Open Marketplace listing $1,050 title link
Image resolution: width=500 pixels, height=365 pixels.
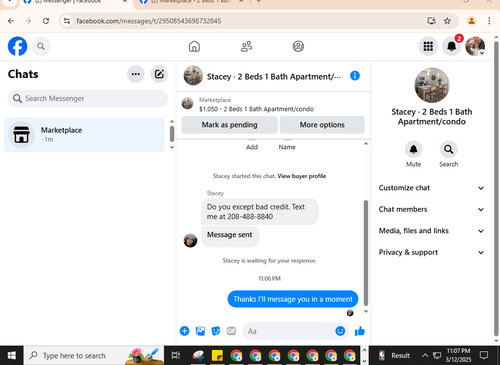(x=256, y=109)
